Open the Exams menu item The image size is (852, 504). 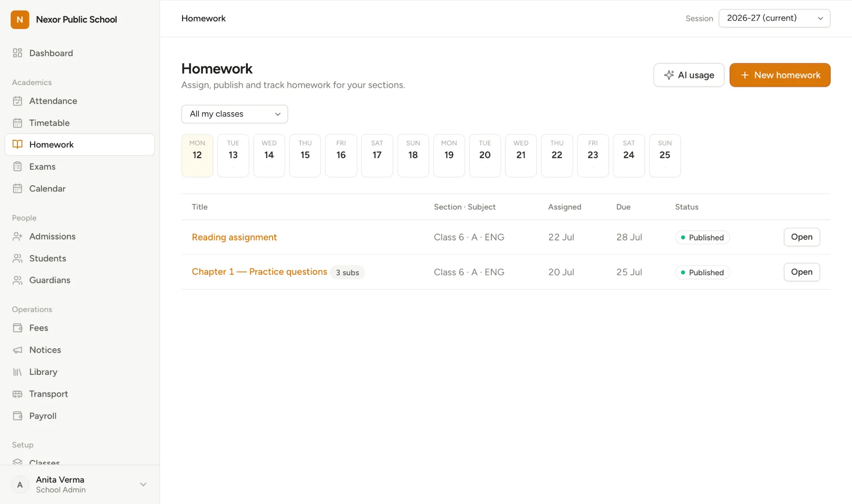click(80, 166)
